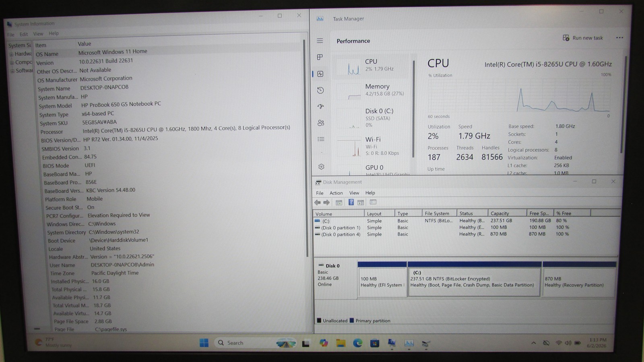
Task: Open Copilot icon on taskbar
Action: coord(324,343)
